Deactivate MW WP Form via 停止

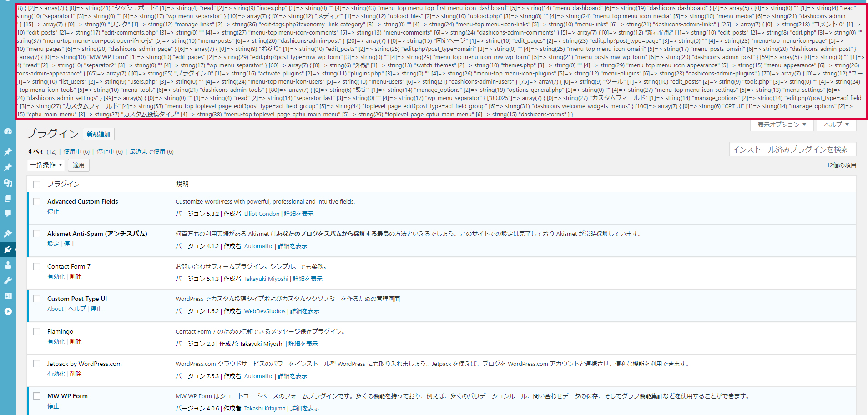coord(53,406)
